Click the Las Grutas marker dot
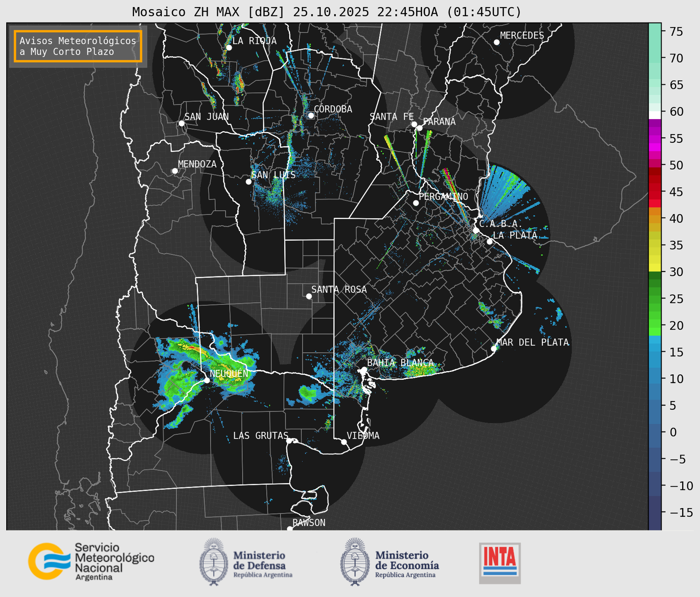700x597 pixels. 289,440
